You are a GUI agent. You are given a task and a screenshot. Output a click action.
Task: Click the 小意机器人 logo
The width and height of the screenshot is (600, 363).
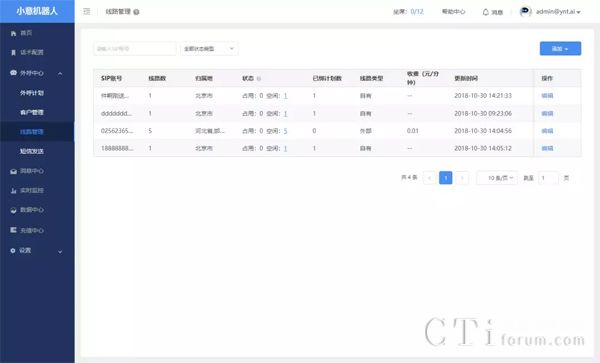click(x=37, y=11)
